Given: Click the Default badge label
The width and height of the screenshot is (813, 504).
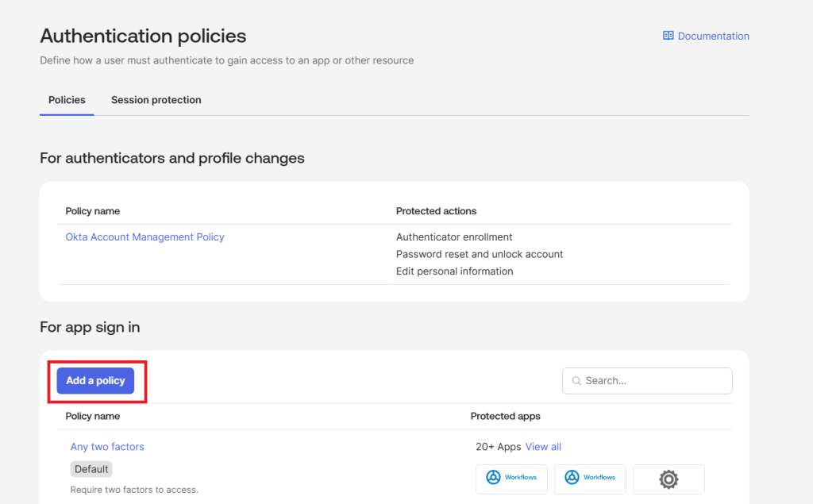Looking at the screenshot, I should point(91,469).
